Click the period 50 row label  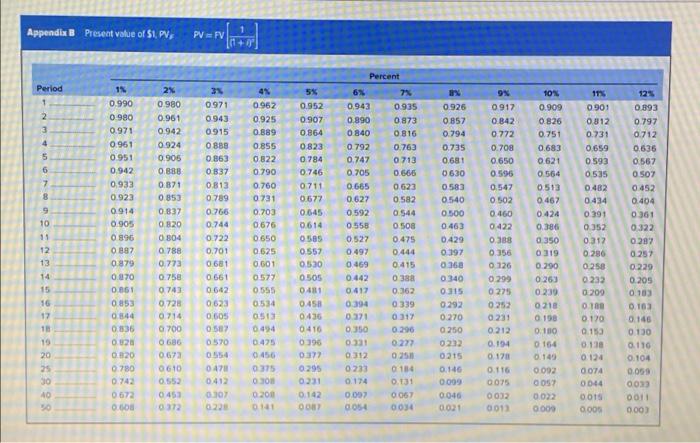[x=46, y=407]
